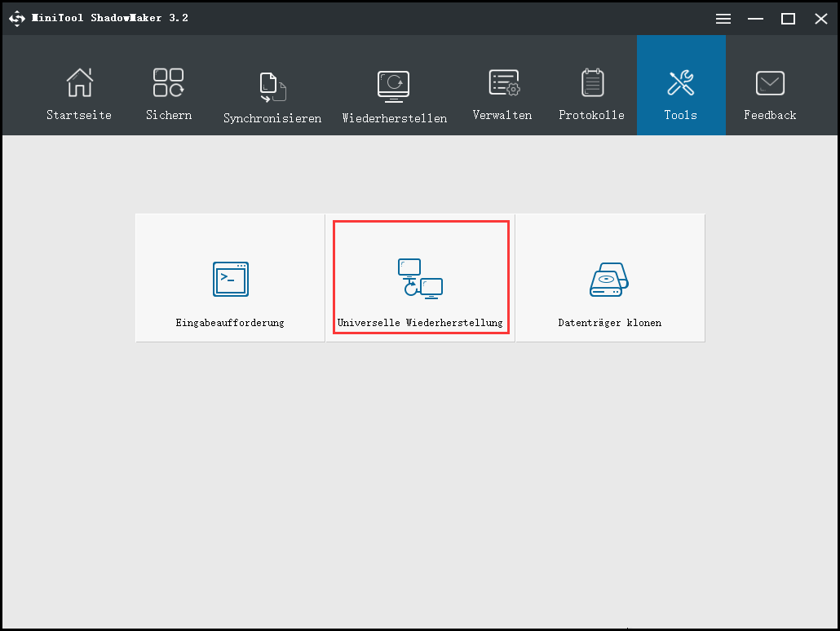Minimize the ShadowMaker window
This screenshot has height=631, width=840.
(756, 19)
